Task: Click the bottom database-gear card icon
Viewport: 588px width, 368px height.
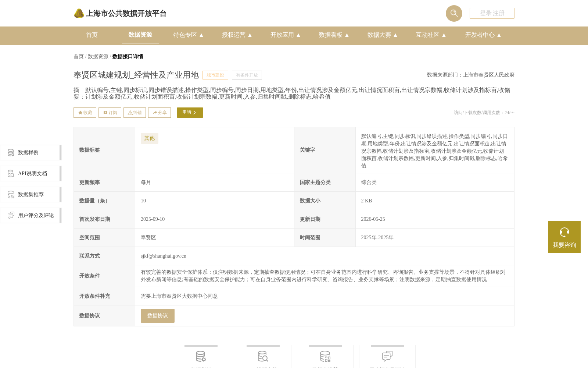Action: [x=201, y=356]
